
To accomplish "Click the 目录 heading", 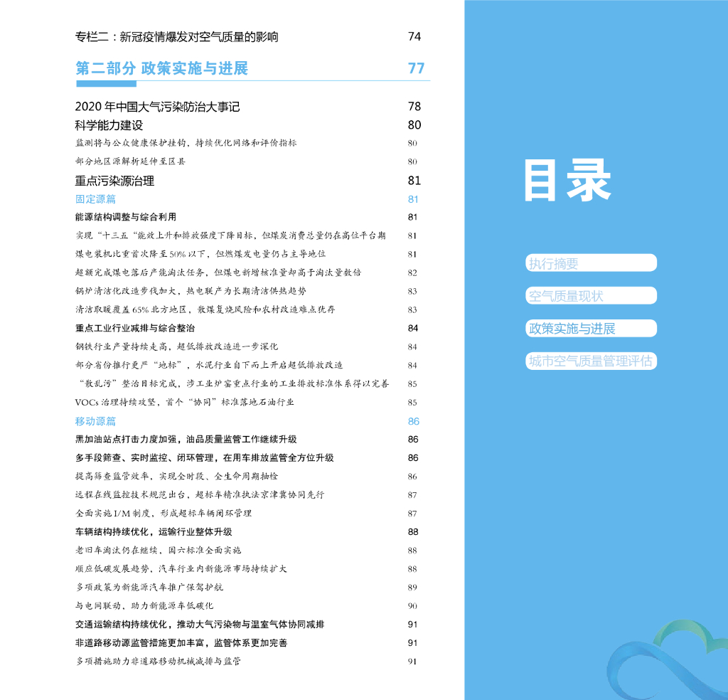I will click(567, 181).
